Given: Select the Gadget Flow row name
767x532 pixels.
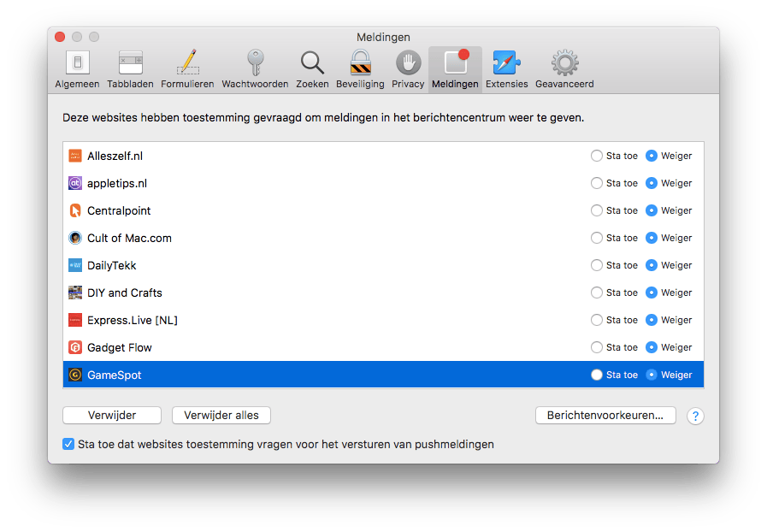Looking at the screenshot, I should click(x=120, y=348).
